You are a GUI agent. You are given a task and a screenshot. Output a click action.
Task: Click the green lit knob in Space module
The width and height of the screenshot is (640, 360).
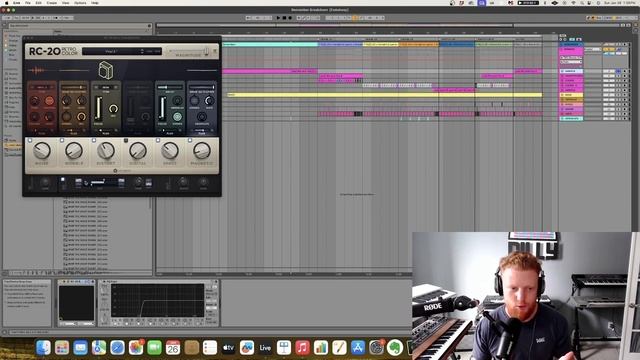(x=177, y=117)
